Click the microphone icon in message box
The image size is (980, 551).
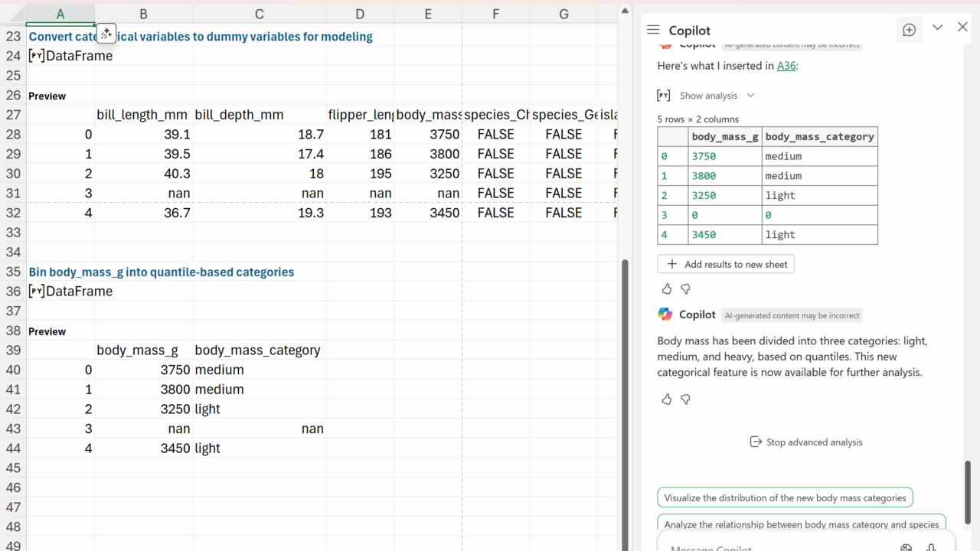(931, 547)
